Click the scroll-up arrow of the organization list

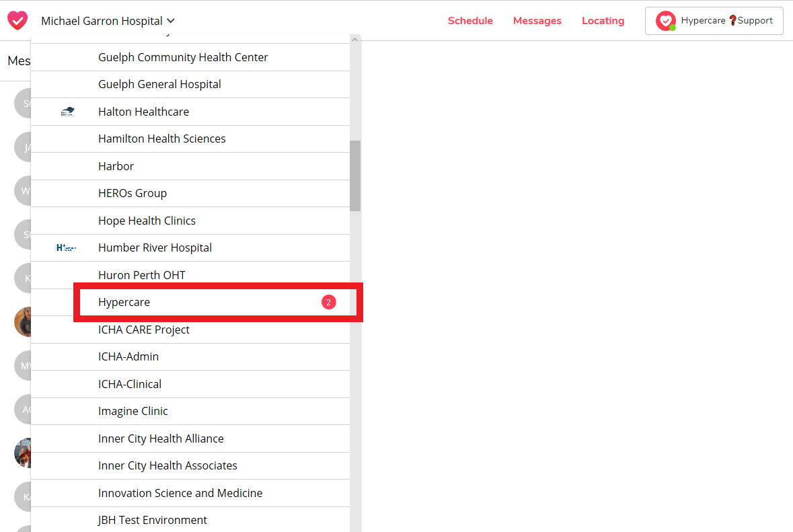pyautogui.click(x=355, y=40)
